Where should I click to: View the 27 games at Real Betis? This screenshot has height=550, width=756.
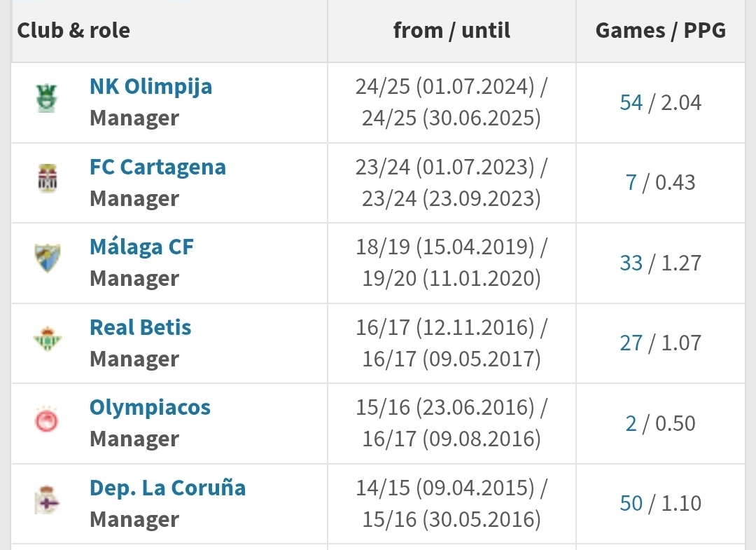coord(631,343)
